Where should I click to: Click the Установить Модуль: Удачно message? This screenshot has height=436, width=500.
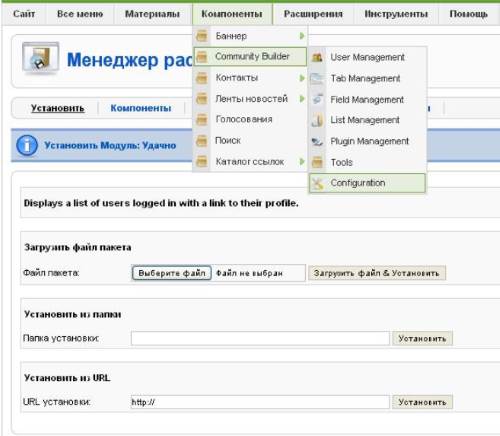pos(110,145)
